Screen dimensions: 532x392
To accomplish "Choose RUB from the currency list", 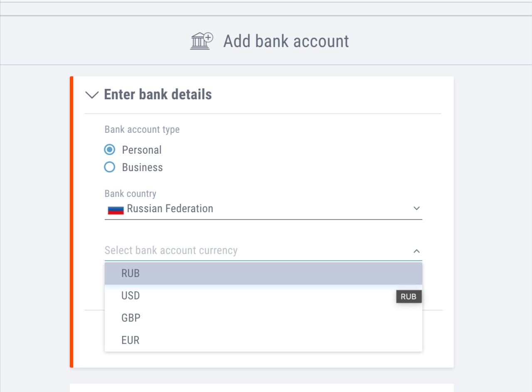I will [131, 274].
